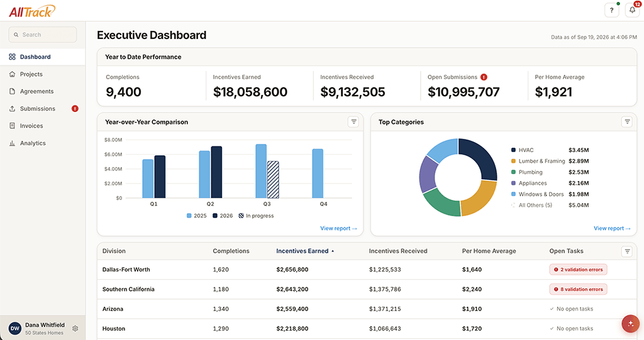Open filter options on Top Categories

(x=627, y=121)
